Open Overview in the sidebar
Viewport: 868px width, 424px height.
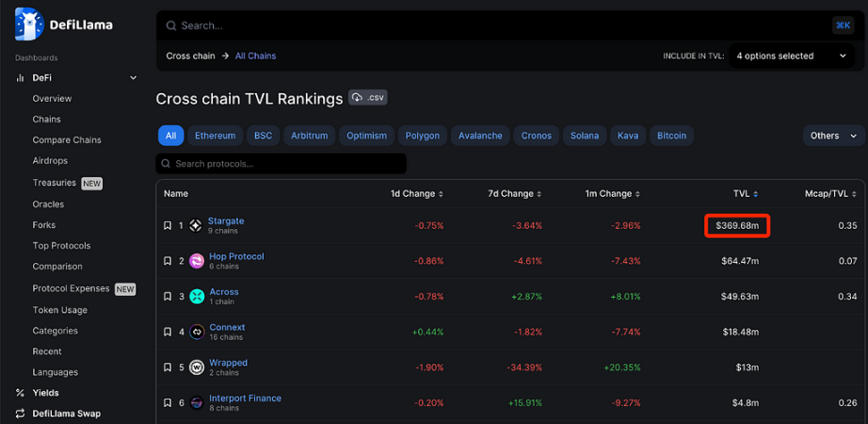52,99
